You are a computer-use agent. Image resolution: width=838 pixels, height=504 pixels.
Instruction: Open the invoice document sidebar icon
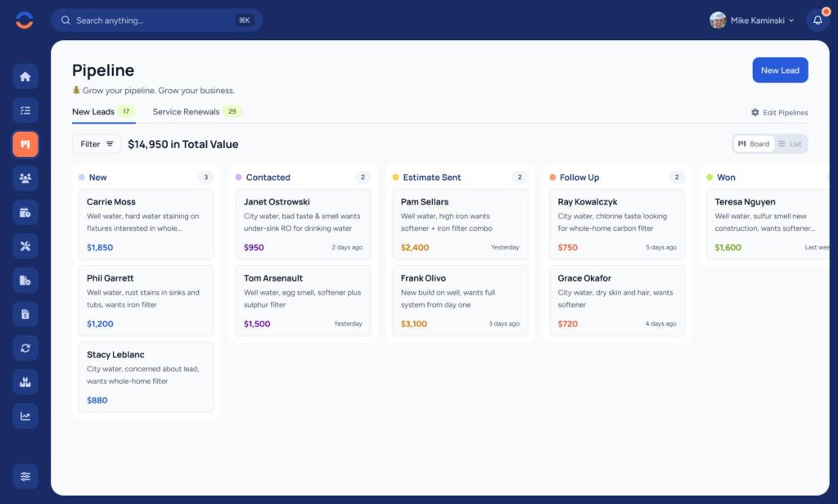[25, 314]
